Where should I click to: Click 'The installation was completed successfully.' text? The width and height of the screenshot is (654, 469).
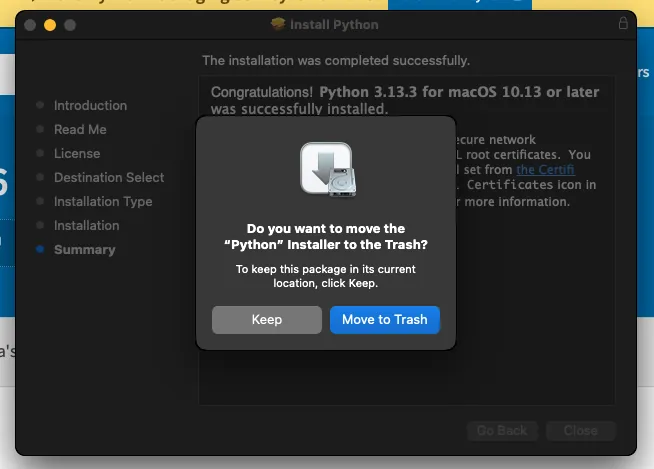[336, 61]
